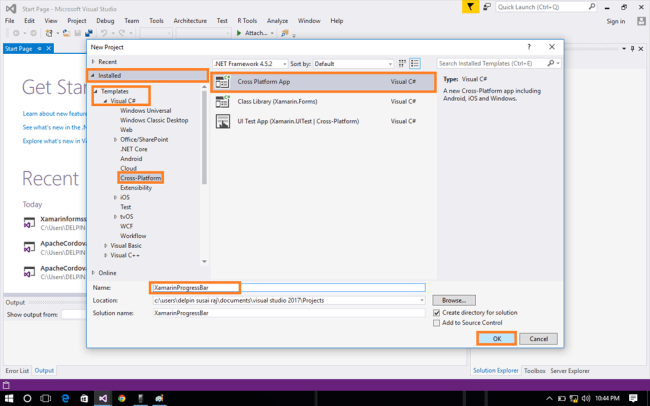Click the account icon beside Sign in
This screenshot has height=406, width=650.
(641, 21)
